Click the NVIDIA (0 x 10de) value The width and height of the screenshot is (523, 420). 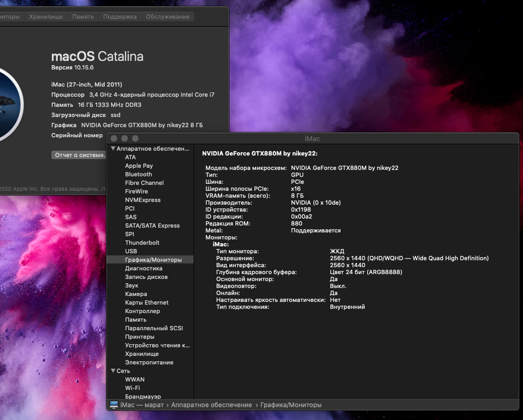316,203
